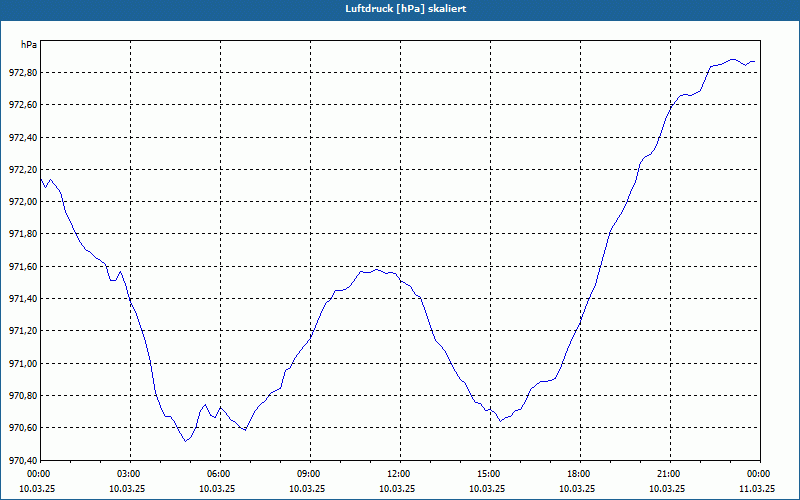The image size is (800, 500).
Task: Click the 06:00 time axis label
Action: [x=220, y=474]
